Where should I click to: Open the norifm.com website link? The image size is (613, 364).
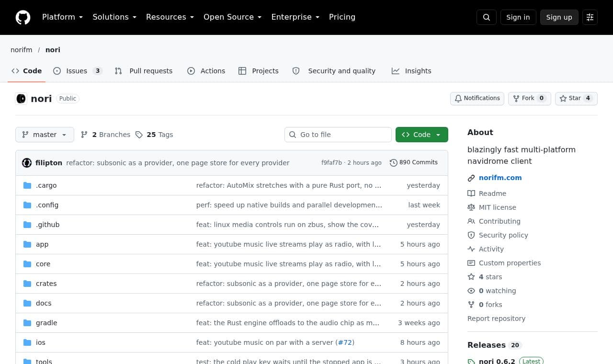[x=500, y=178]
